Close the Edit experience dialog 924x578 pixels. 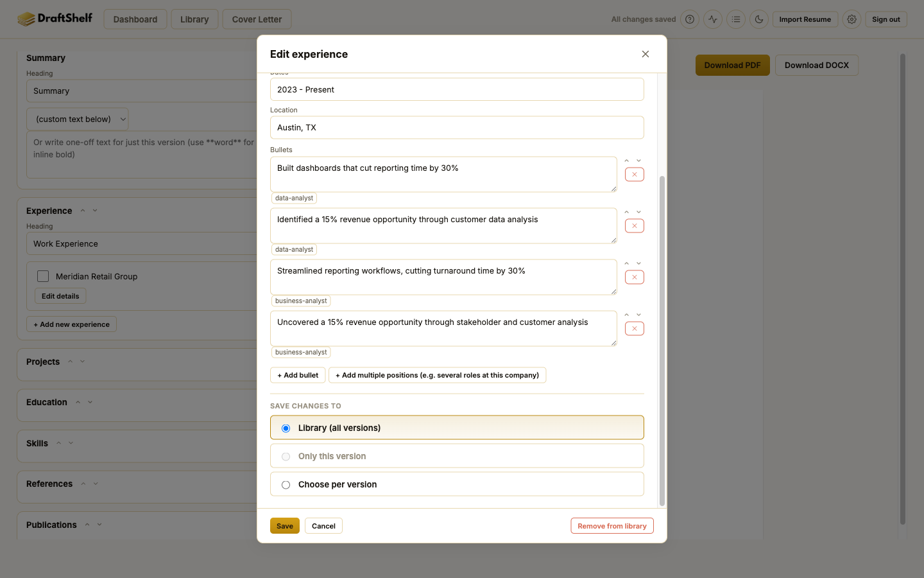(x=646, y=54)
